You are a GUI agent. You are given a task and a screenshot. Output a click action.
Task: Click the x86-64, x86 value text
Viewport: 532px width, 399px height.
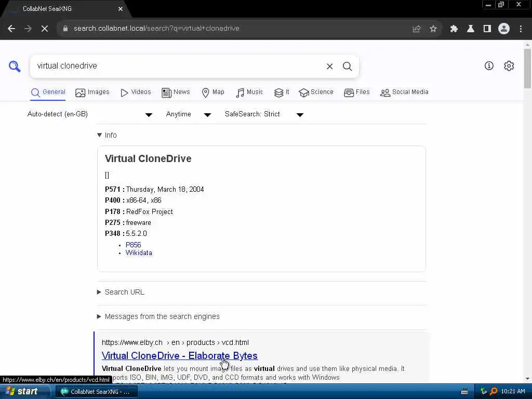tap(144, 201)
